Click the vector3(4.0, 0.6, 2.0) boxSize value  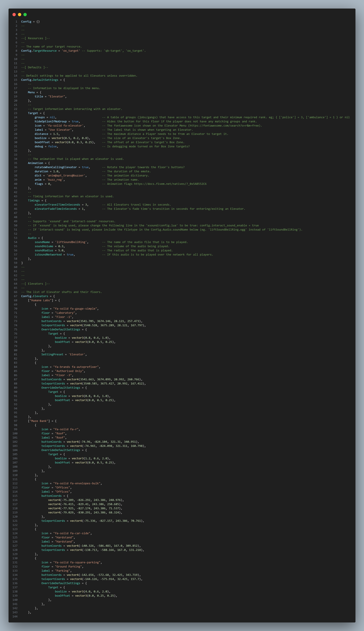pyautogui.click(x=91, y=591)
